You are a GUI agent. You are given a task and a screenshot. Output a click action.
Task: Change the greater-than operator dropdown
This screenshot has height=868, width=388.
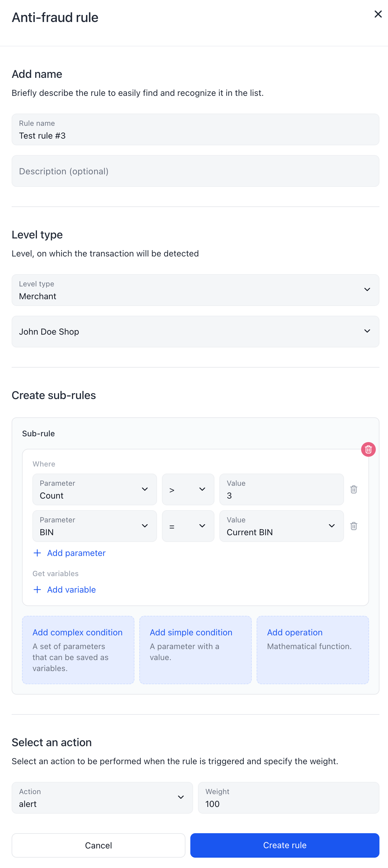point(188,489)
